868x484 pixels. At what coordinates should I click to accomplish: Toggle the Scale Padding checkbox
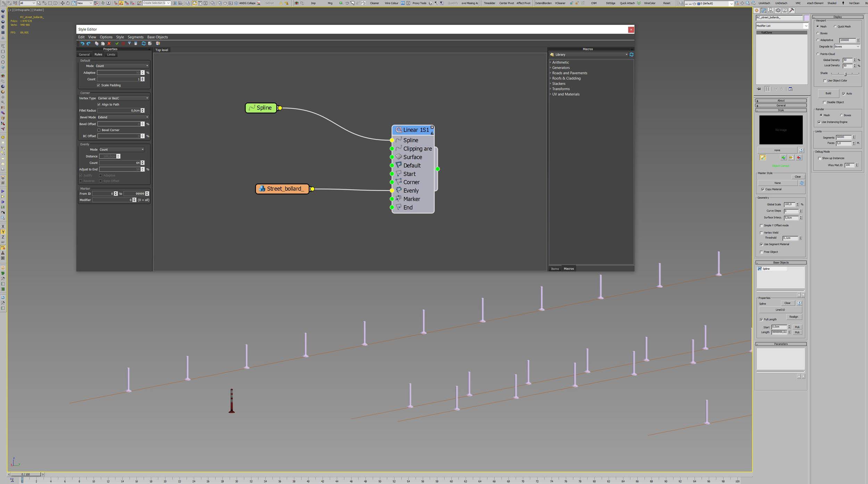click(x=99, y=85)
